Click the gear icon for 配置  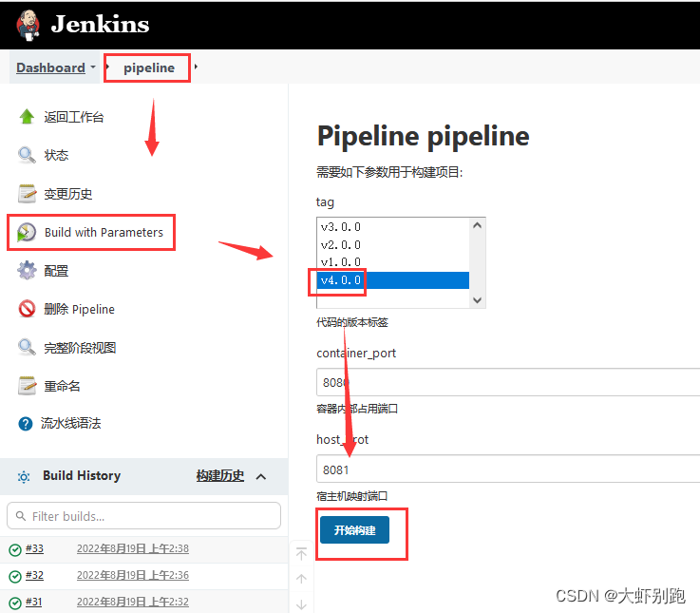pos(27,271)
